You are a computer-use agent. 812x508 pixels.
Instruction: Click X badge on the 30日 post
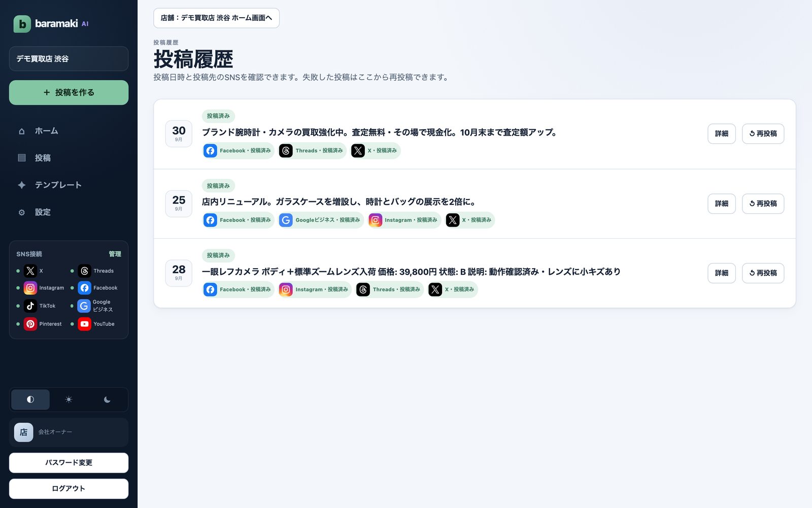click(376, 151)
